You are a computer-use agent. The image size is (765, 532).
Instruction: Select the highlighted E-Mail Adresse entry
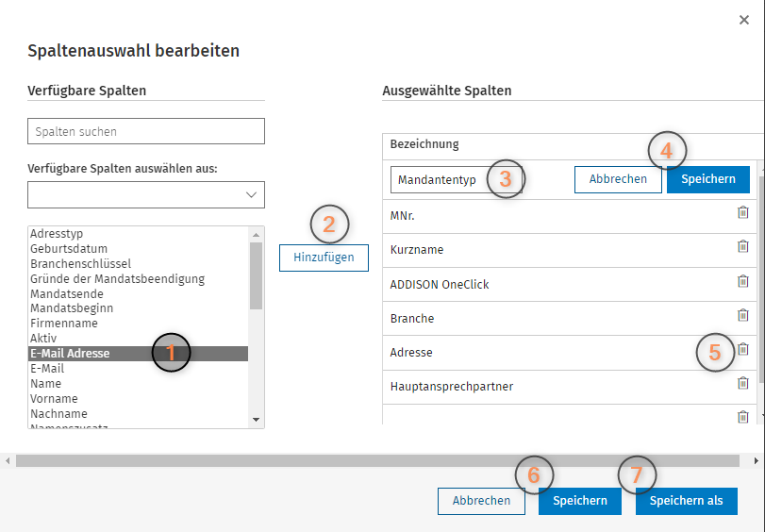point(138,354)
